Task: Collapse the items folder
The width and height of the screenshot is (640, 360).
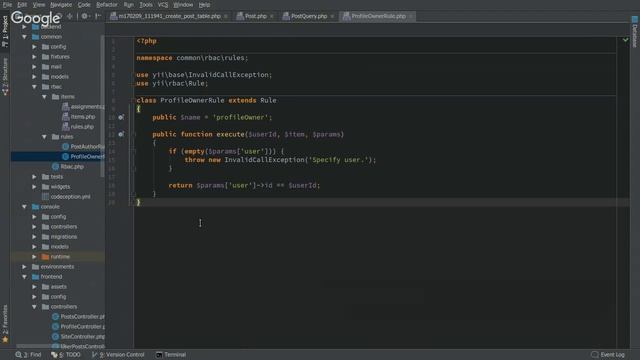Action: pos(44,97)
